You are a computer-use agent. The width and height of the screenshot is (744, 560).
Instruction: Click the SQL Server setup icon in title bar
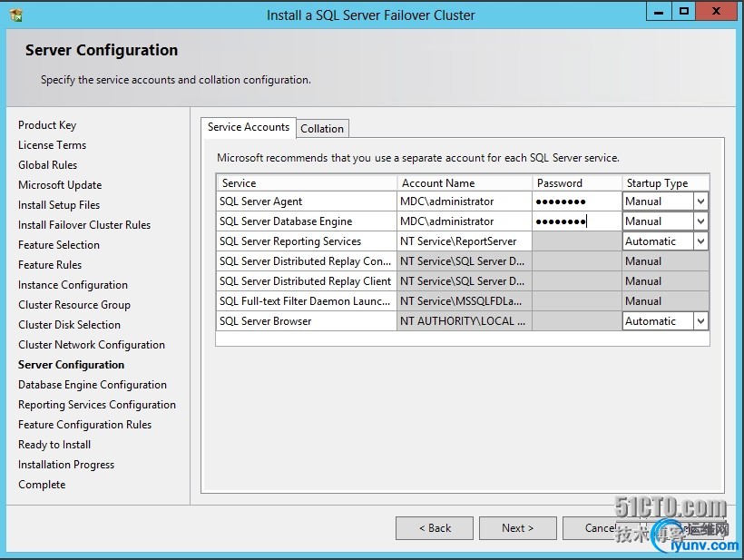tap(15, 15)
